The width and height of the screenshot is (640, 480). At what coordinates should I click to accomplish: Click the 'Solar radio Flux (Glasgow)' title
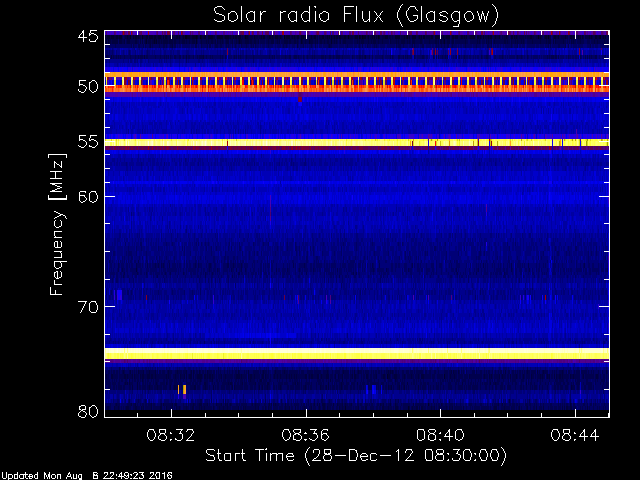pyautogui.click(x=356, y=15)
